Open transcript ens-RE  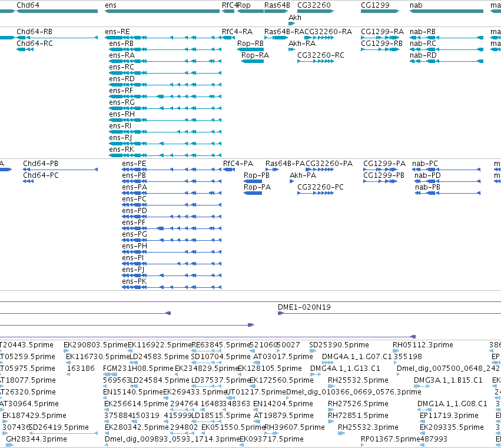pos(117,32)
